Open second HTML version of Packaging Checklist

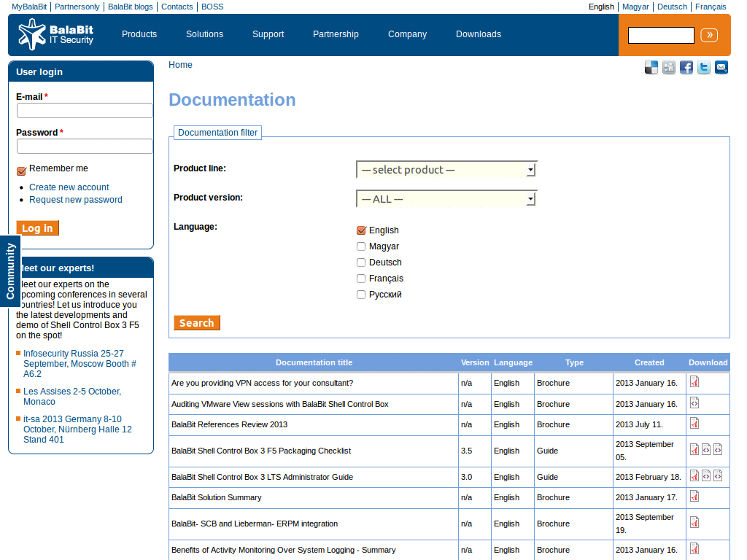coord(718,449)
